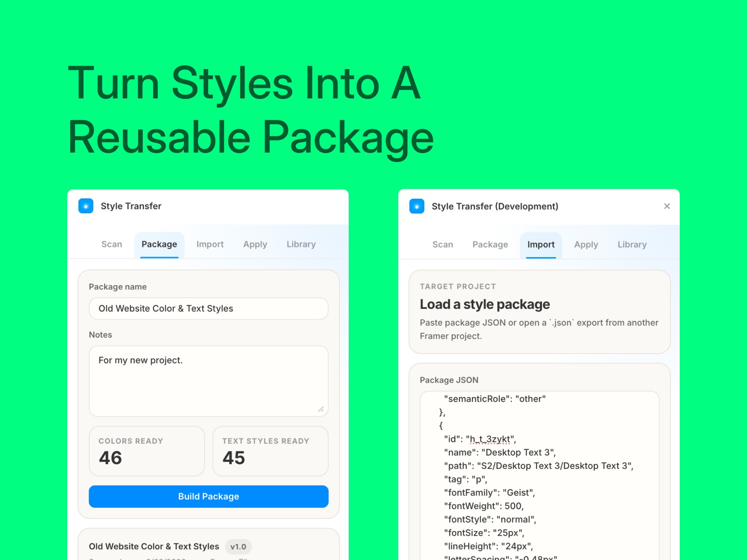This screenshot has height=560, width=747.
Task: Open the Library tab in left panel
Action: [301, 244]
